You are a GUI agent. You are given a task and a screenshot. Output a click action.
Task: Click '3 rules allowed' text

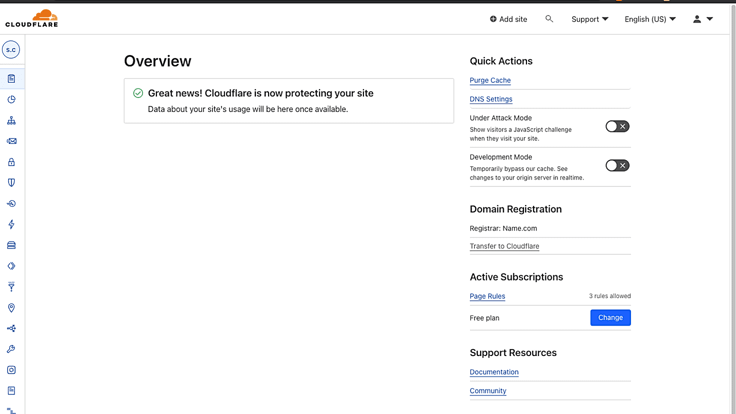610,296
